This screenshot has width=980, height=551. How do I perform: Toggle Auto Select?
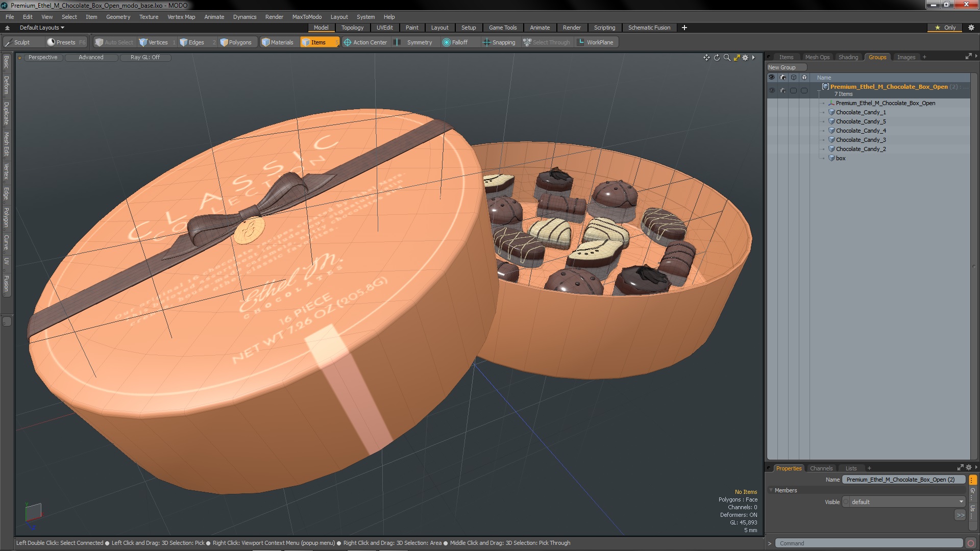[x=114, y=42]
